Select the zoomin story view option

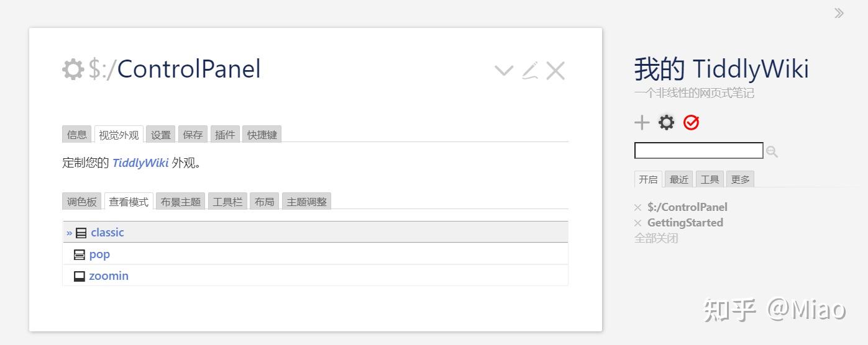tap(109, 276)
